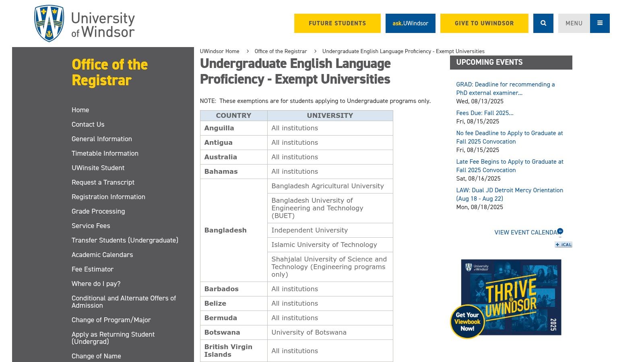The width and height of the screenshot is (644, 362).
Task: Open Transfer Students (Undergraduate)
Action: [x=125, y=240]
